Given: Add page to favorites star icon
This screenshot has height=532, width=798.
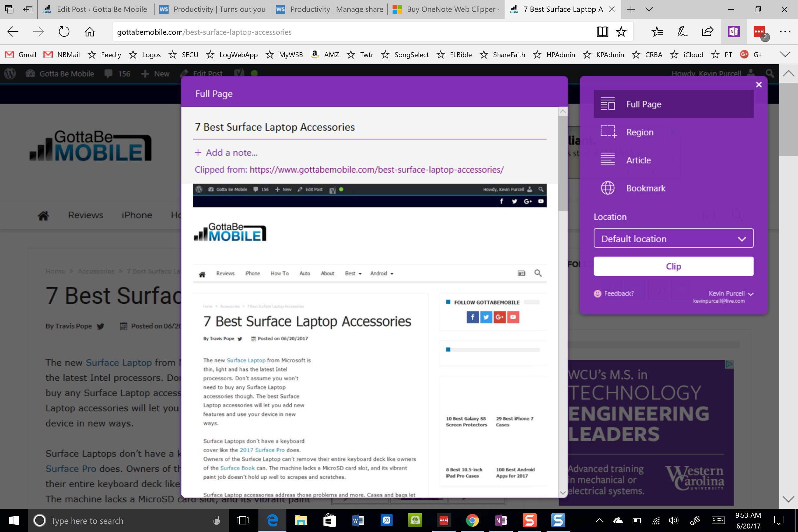Looking at the screenshot, I should 621,32.
